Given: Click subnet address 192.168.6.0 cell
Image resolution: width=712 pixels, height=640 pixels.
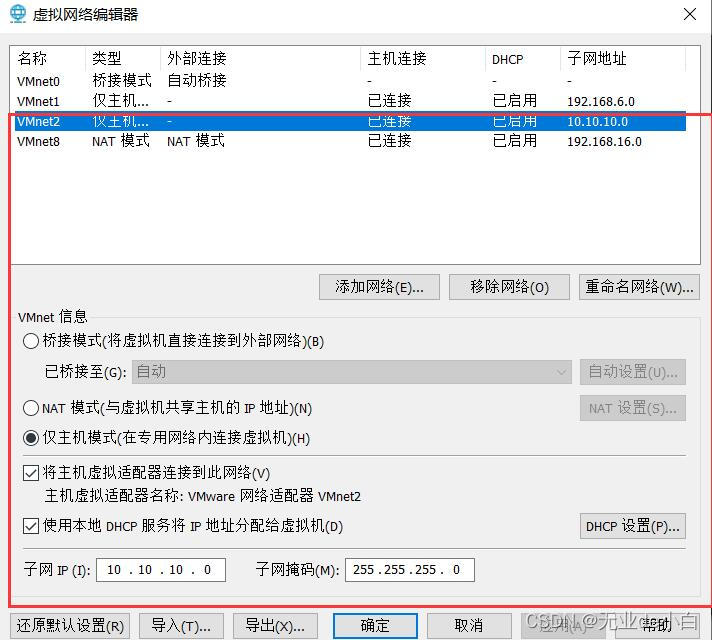Looking at the screenshot, I should [x=601, y=101].
